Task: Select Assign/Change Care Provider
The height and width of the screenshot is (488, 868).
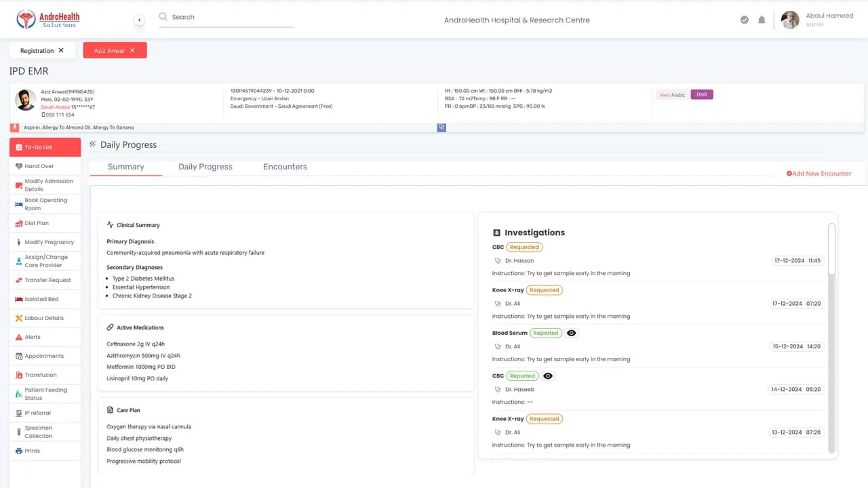Action: pos(45,261)
